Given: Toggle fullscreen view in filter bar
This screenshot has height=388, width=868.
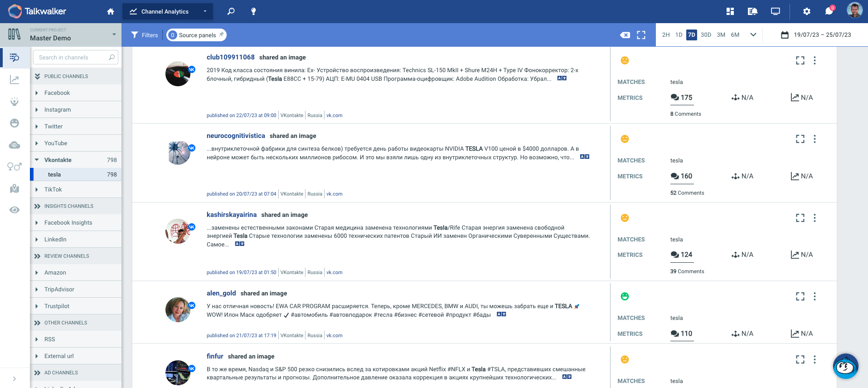Looking at the screenshot, I should (641, 35).
